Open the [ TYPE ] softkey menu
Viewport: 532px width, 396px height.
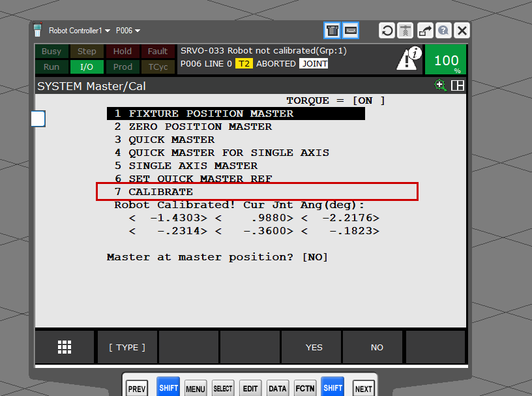[x=127, y=347]
